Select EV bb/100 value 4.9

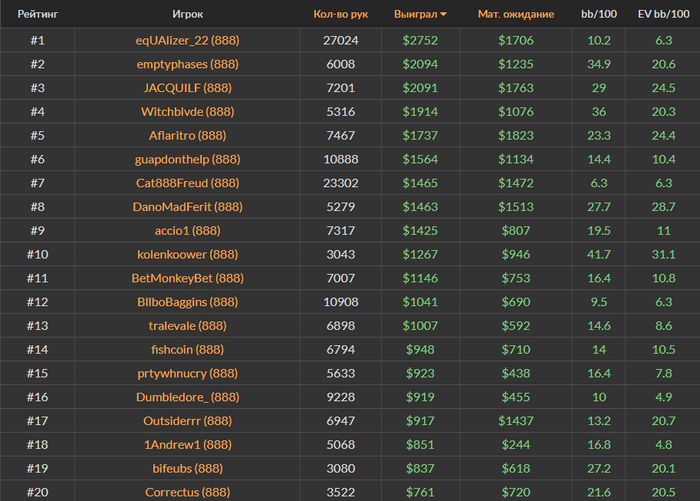(663, 397)
